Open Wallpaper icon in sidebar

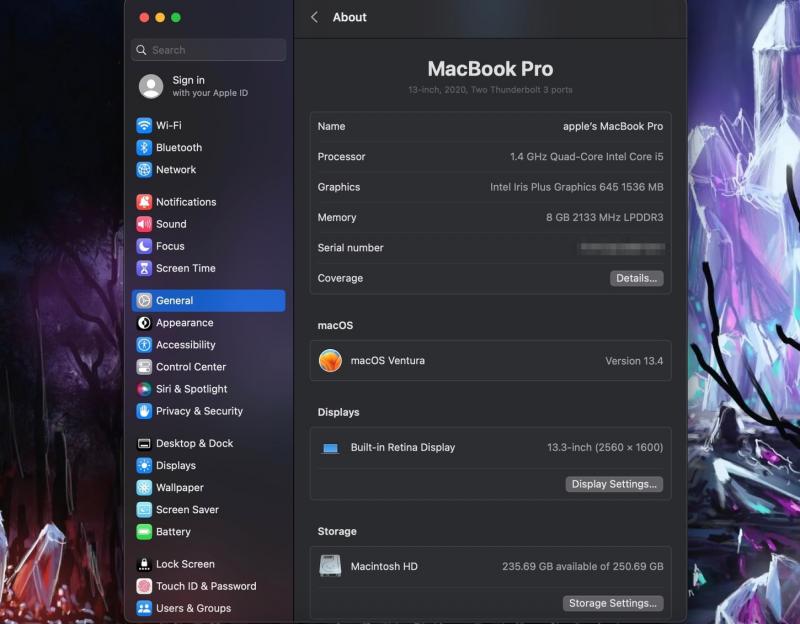144,488
